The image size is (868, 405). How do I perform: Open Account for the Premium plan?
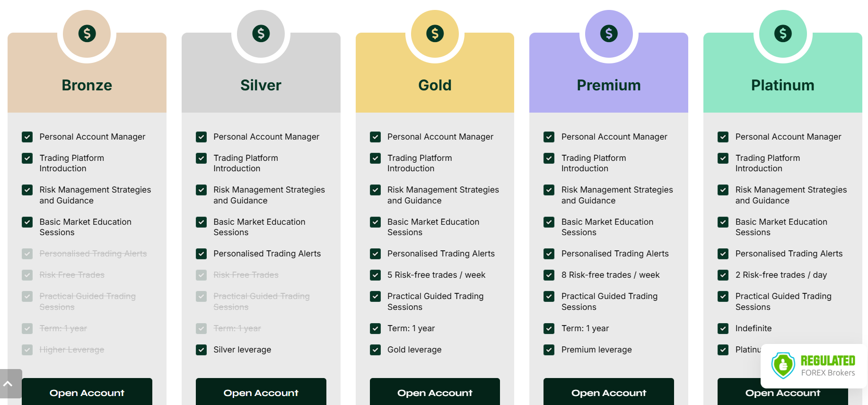pyautogui.click(x=609, y=392)
